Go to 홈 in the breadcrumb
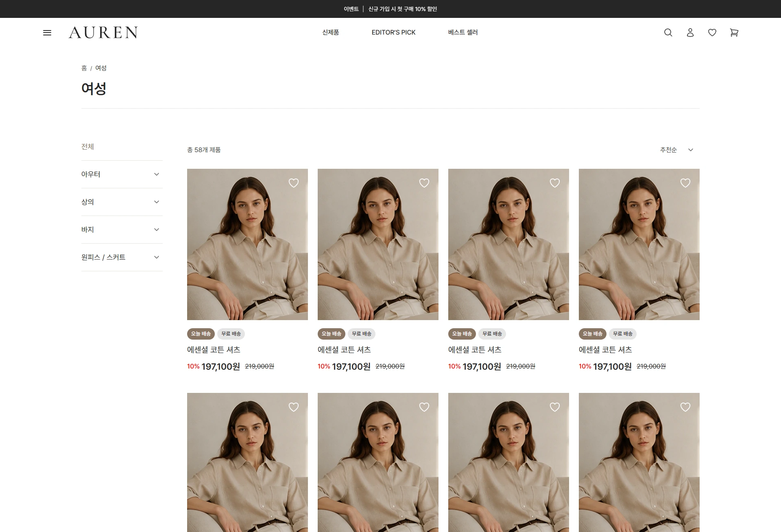The height and width of the screenshot is (532, 781). tap(84, 68)
